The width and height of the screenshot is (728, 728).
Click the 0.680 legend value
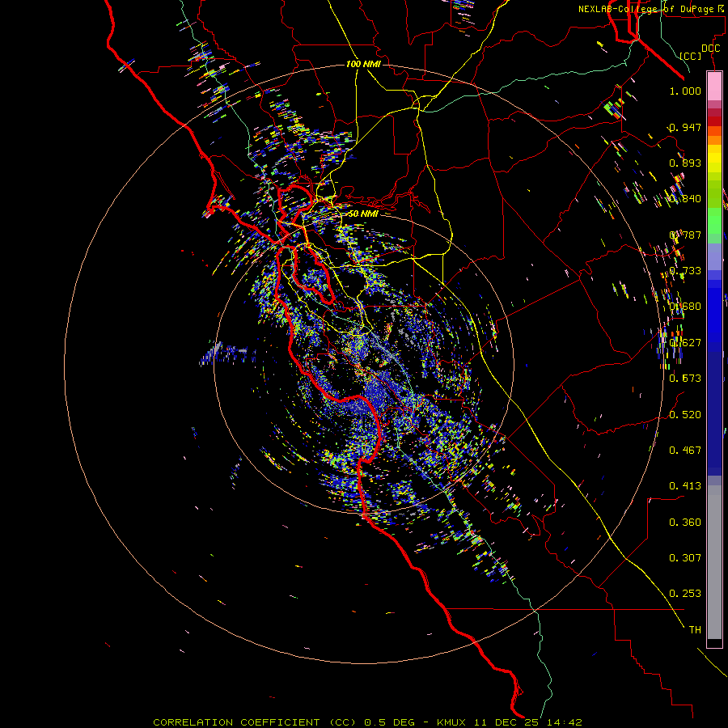(685, 307)
